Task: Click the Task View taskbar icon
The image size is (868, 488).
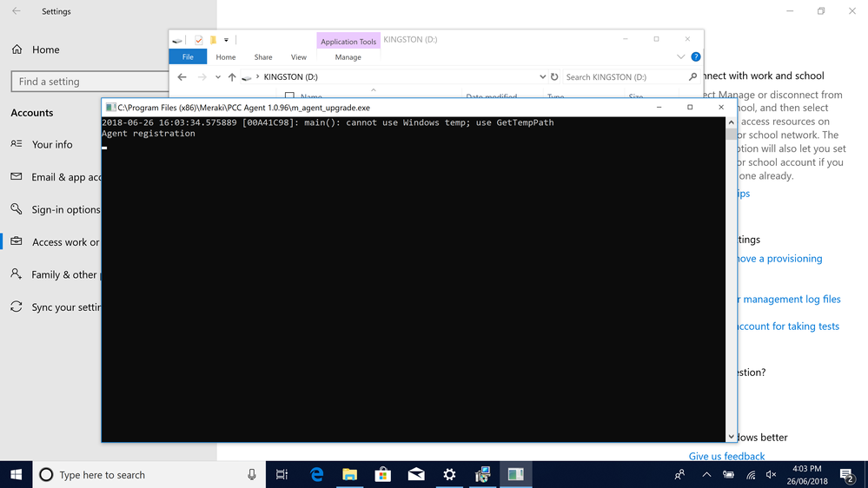Action: 282,474
